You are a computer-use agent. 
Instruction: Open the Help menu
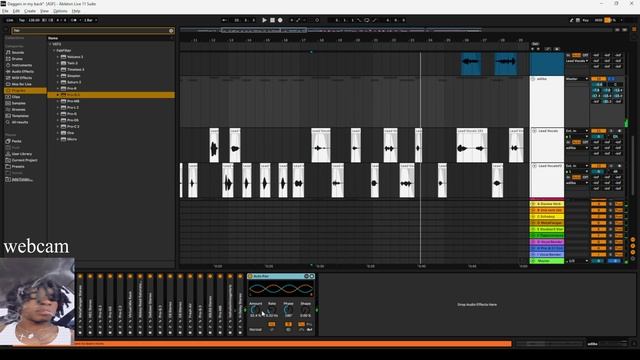pyautogui.click(x=76, y=11)
